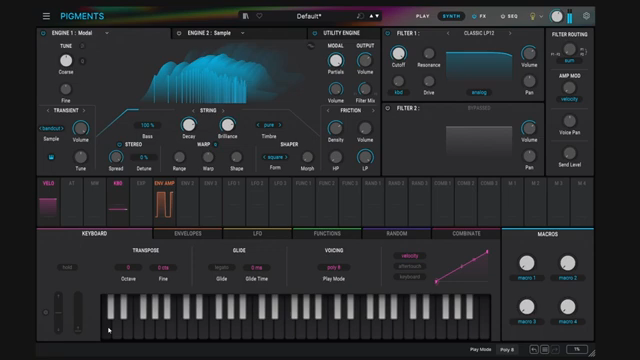640x360 pixels.
Task: Click the legato Glide button
Action: click(221, 267)
